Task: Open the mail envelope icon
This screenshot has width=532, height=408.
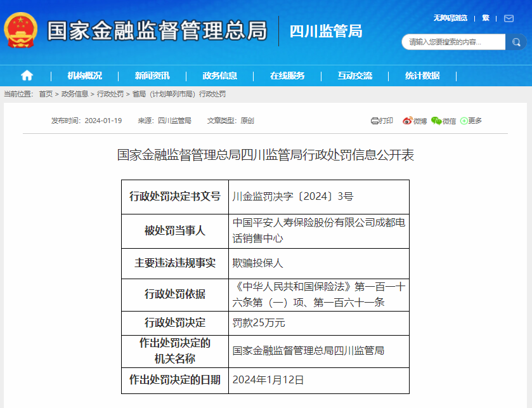Action: click(509, 18)
